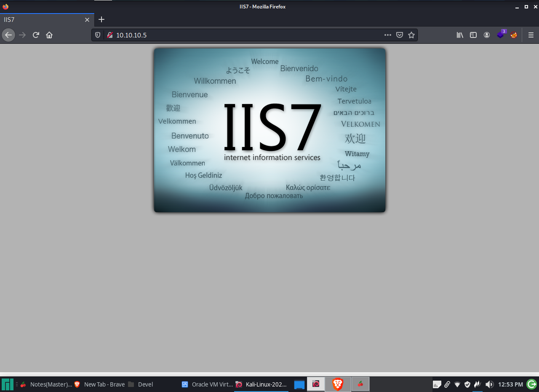
Task: Switch to Oracle VM VirtualBox window
Action: (207, 384)
